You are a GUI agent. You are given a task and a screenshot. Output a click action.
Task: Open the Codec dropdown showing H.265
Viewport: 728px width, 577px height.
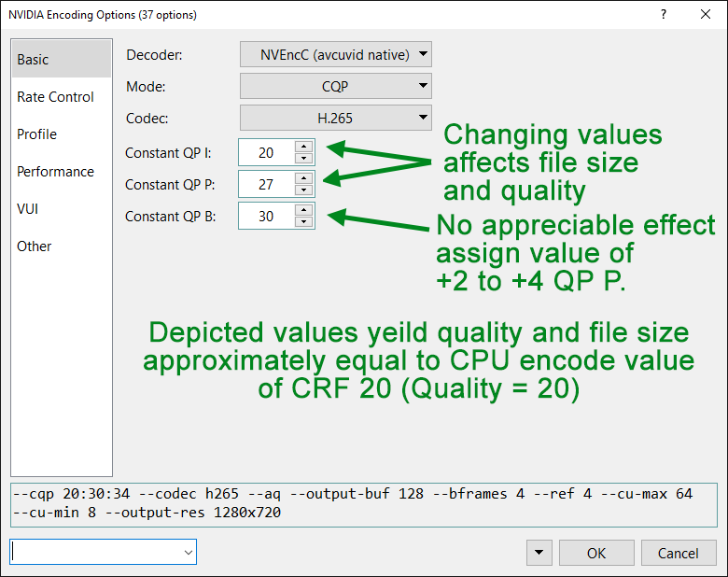(336, 118)
